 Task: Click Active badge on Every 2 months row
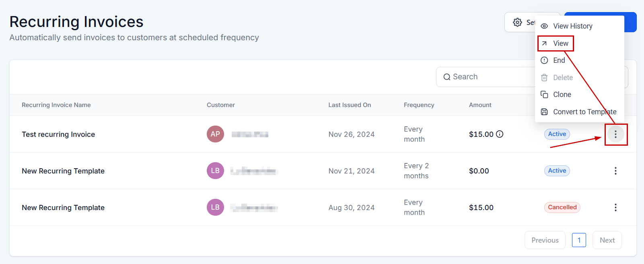tap(557, 171)
